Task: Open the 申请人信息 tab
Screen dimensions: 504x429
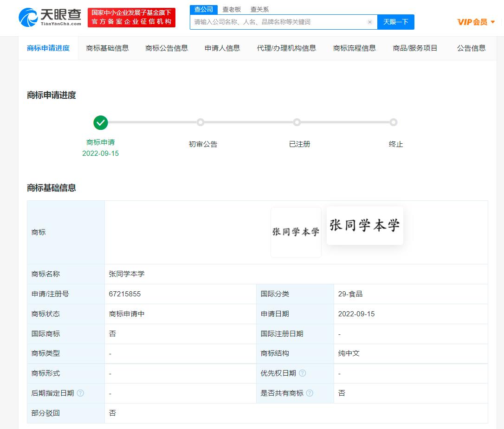Action: tap(222, 48)
